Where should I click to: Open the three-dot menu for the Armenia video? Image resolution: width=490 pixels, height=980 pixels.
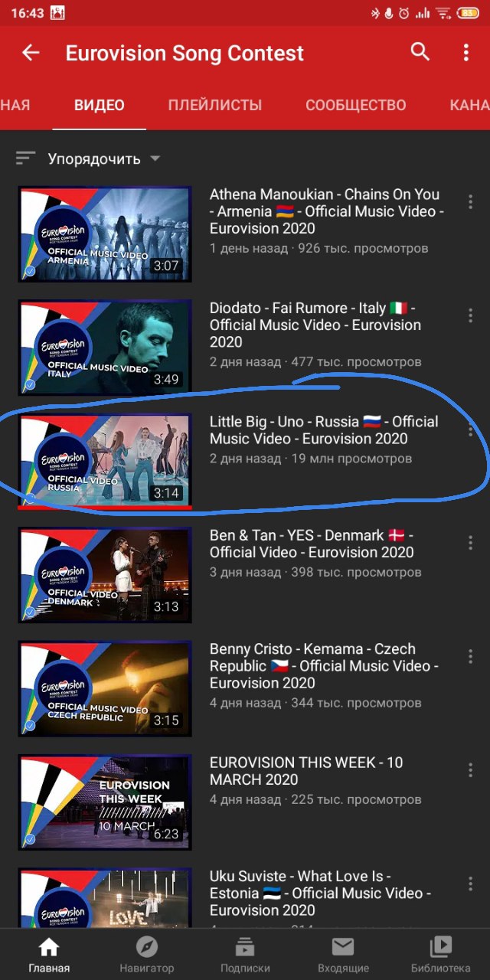470,203
